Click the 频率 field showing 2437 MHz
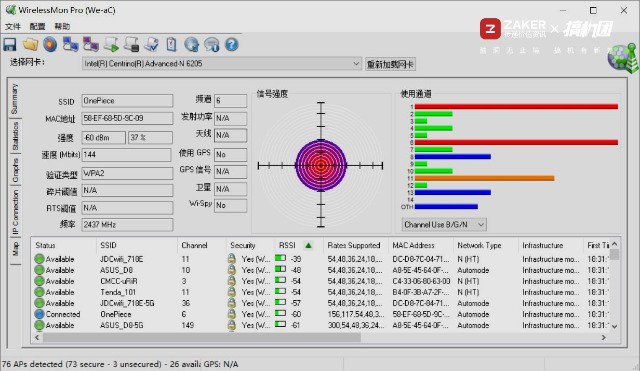This screenshot has height=371, width=640. coord(127,224)
